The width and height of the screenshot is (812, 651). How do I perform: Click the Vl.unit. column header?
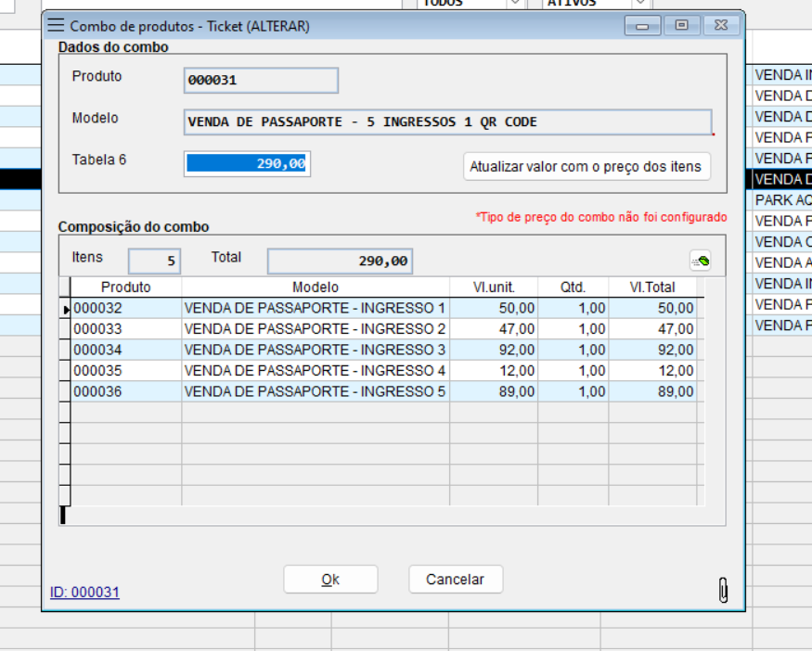coord(493,287)
